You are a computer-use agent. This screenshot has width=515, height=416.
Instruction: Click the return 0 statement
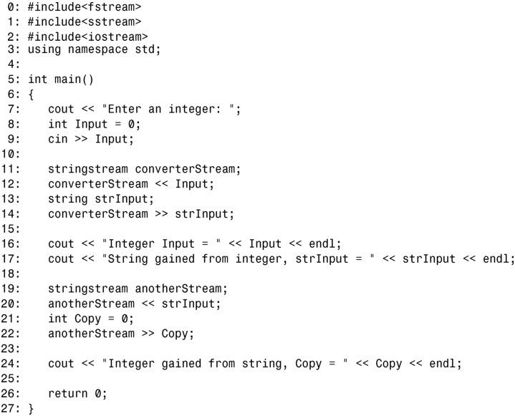pos(78,394)
